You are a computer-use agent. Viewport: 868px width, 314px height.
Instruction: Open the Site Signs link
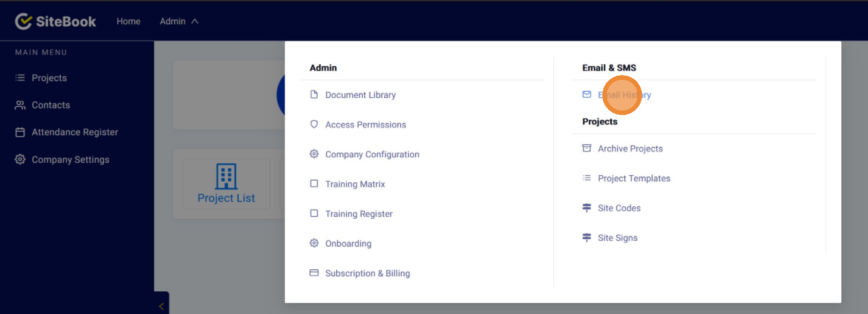[618, 238]
